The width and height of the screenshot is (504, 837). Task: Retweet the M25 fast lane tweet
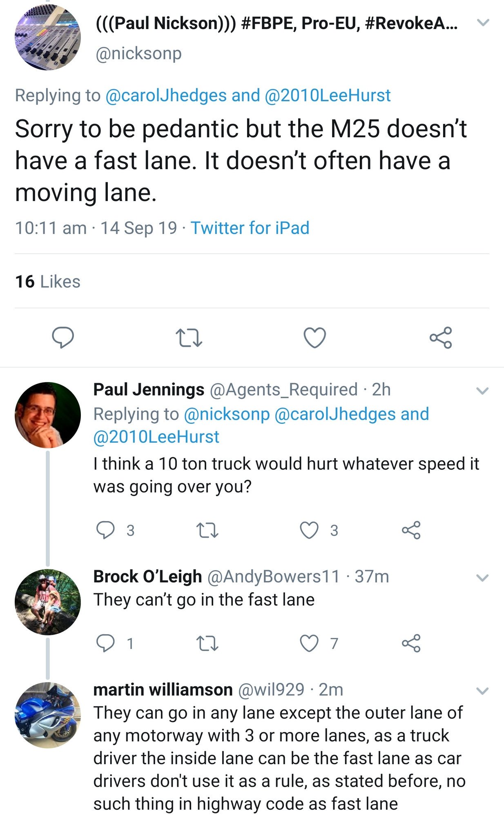(x=189, y=338)
